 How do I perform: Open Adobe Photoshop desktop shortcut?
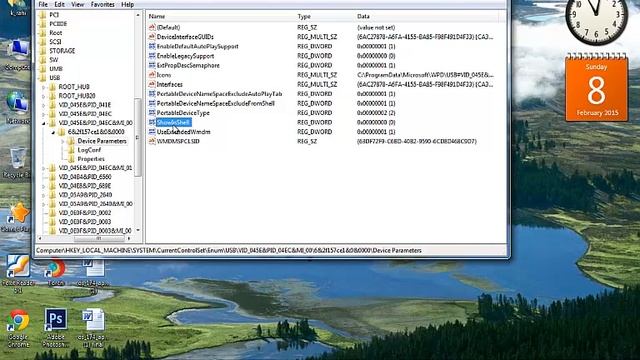56,328
